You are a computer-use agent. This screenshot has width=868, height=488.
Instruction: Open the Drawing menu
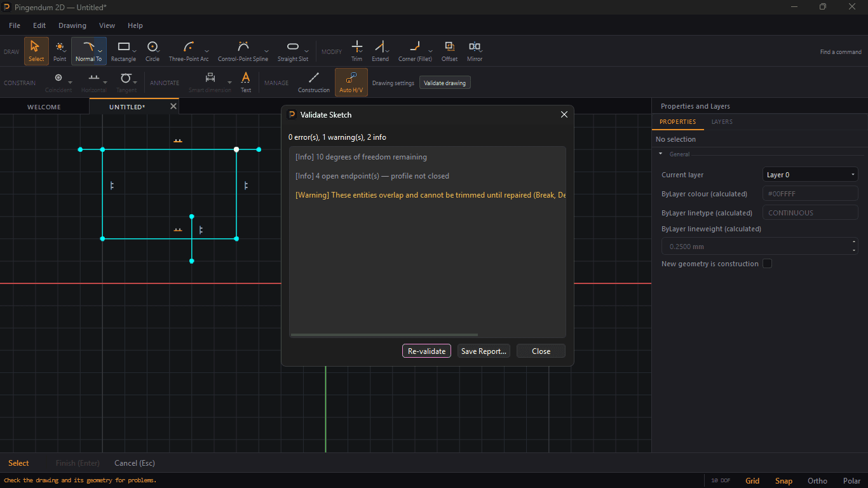tap(72, 25)
